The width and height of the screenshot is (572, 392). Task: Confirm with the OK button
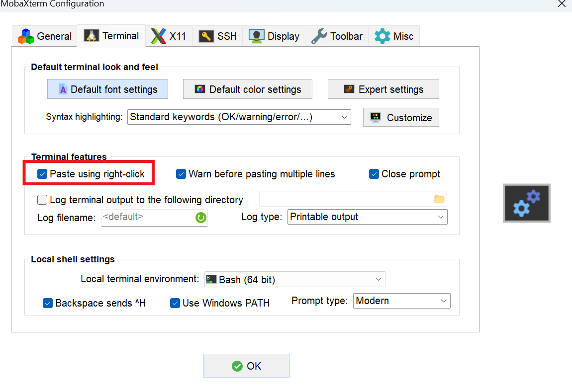tap(246, 366)
